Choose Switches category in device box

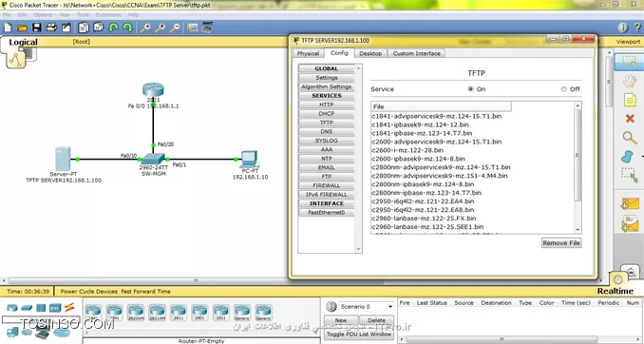point(27,308)
